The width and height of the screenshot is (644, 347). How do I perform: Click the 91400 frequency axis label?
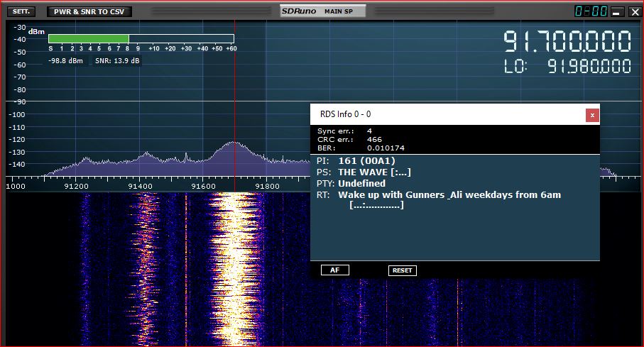140,187
